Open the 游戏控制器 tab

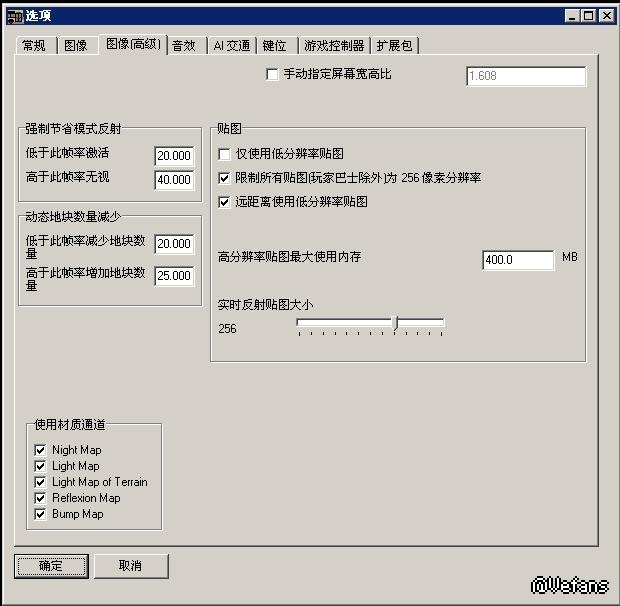pyautogui.click(x=334, y=45)
